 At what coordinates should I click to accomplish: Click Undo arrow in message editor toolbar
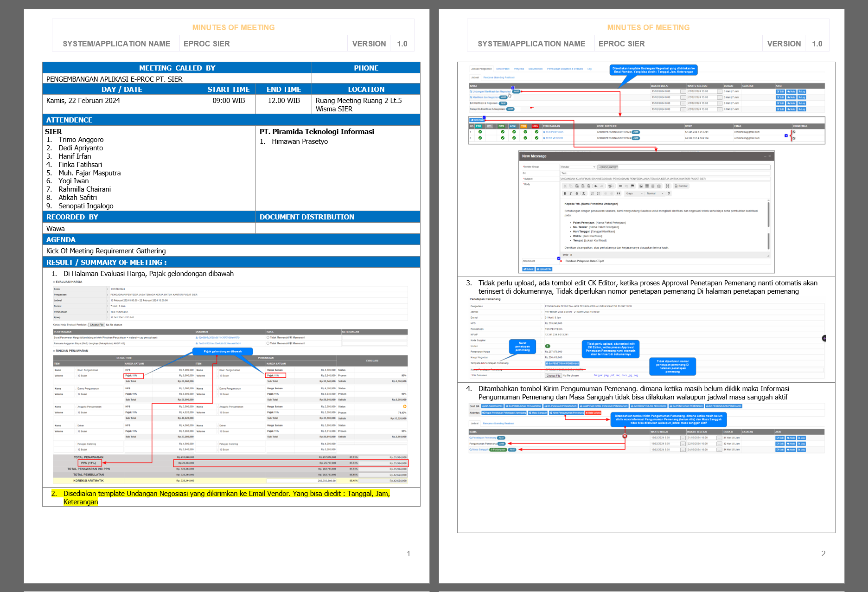[x=596, y=186]
